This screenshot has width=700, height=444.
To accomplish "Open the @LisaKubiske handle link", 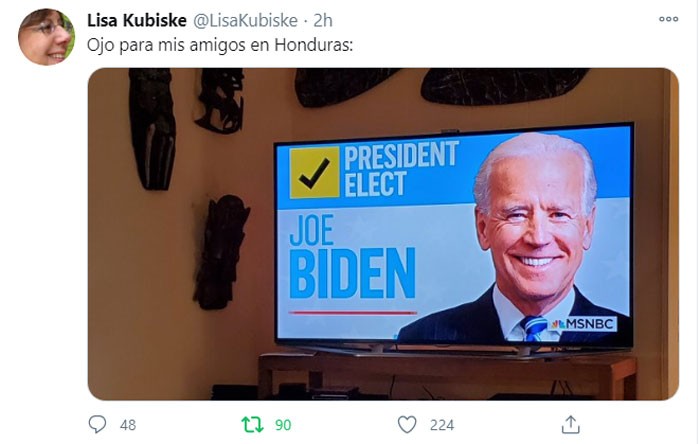I will pos(245,21).
